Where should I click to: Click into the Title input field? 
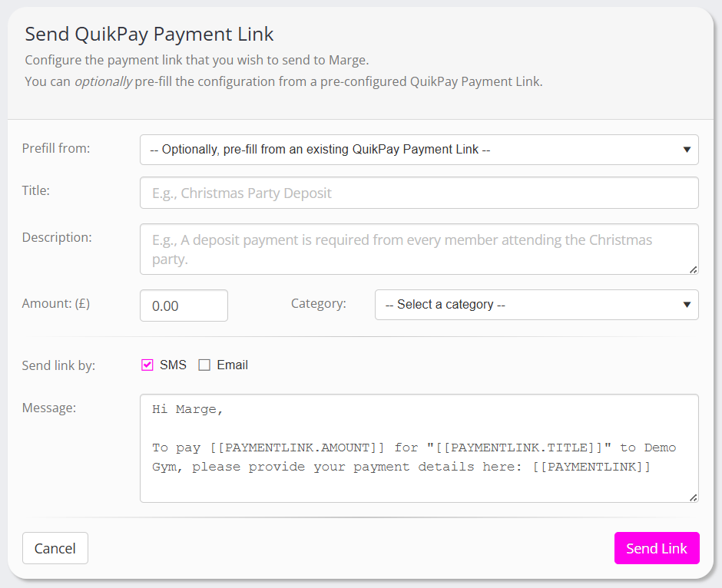tap(419, 193)
